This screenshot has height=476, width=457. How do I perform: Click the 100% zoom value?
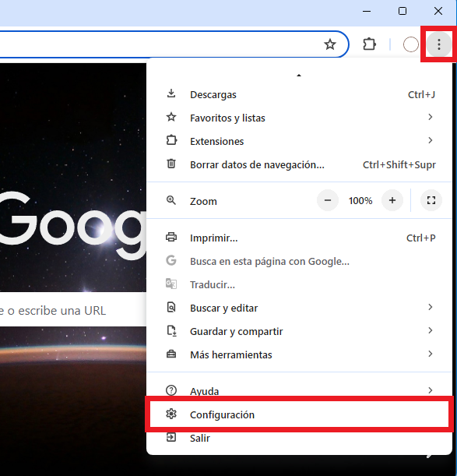click(x=360, y=201)
